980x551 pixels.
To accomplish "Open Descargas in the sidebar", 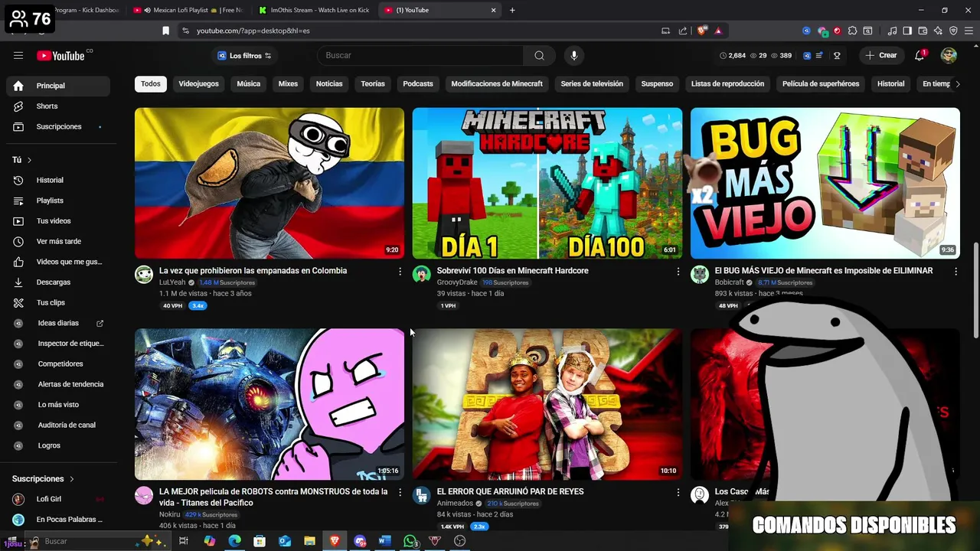I will click(x=58, y=282).
